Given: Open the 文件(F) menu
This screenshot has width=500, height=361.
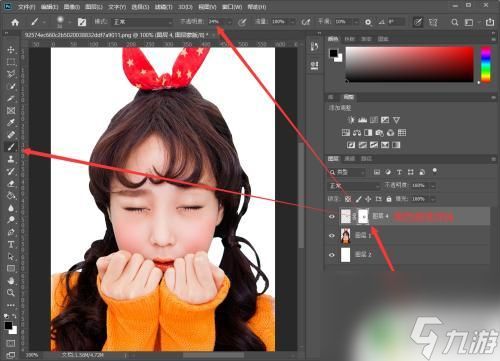Looking at the screenshot, I should (x=26, y=7).
